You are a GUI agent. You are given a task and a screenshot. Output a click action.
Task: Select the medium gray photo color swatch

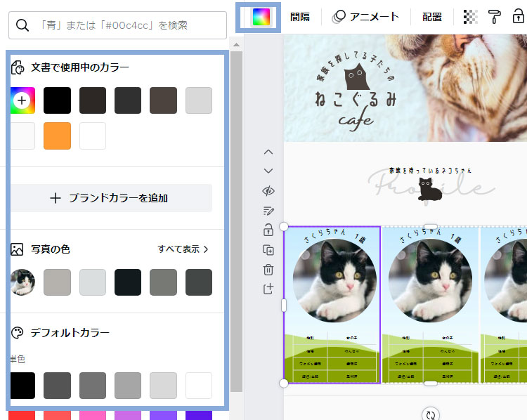[163, 282]
